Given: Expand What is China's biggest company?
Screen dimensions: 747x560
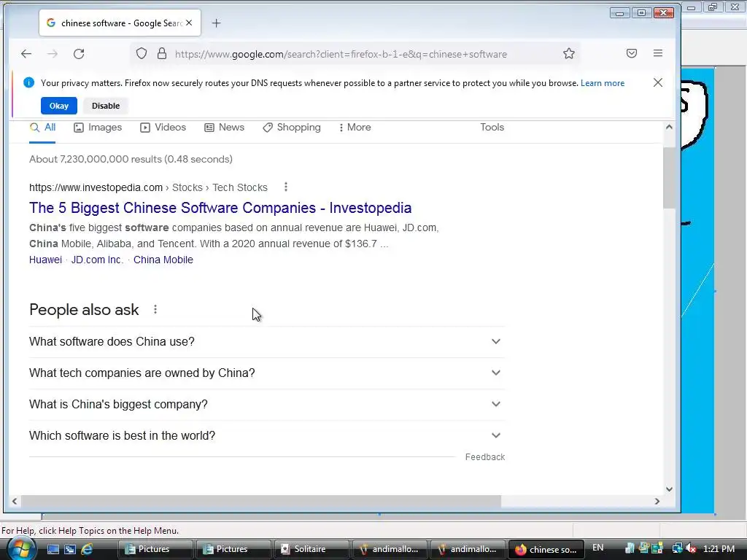Looking at the screenshot, I should click(x=267, y=404).
